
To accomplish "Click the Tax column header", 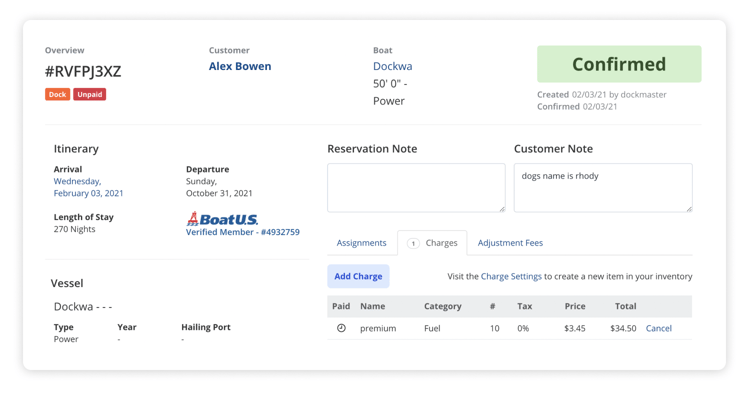I will pos(524,306).
